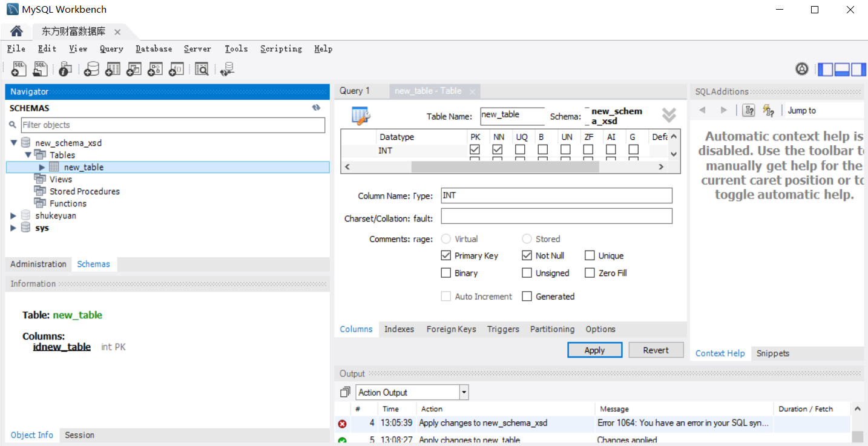Open Workbench preferences gear icon
Screen dimensions: 868x446
click(802, 69)
